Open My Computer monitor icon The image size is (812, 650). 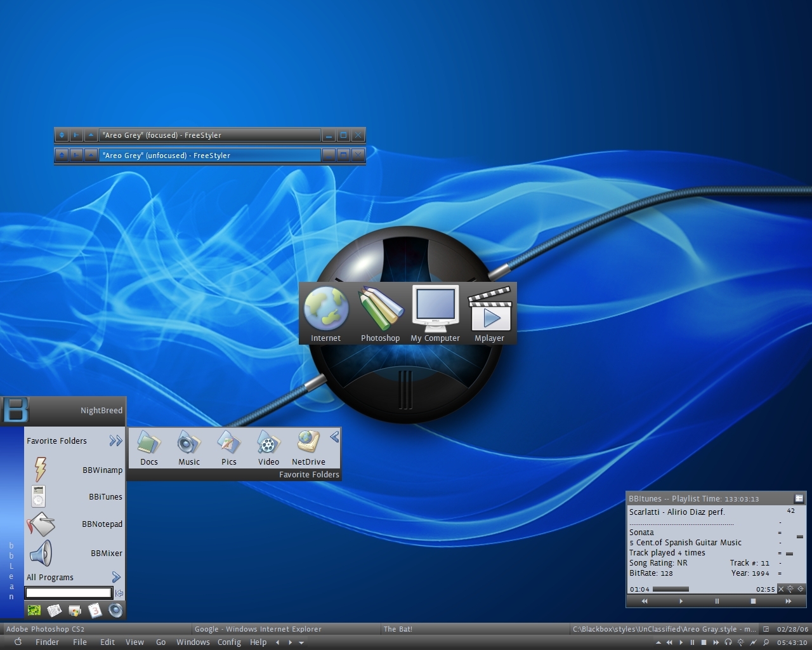(435, 308)
